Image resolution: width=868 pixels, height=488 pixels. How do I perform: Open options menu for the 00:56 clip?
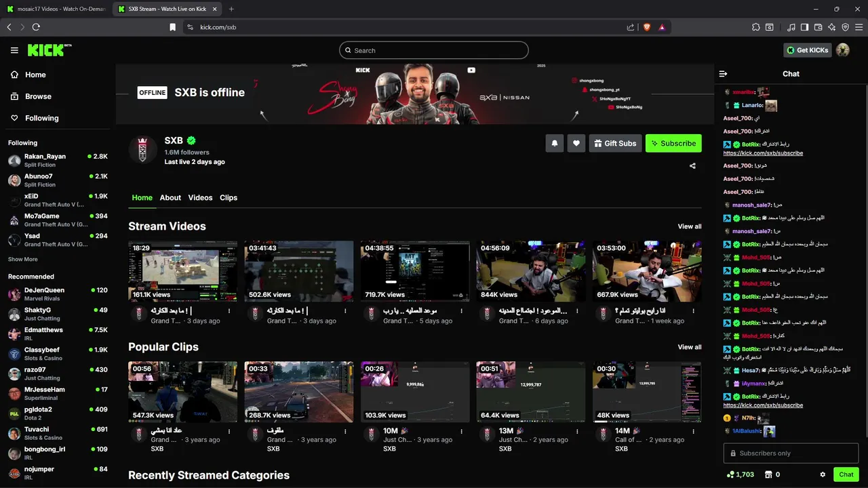[229, 431]
